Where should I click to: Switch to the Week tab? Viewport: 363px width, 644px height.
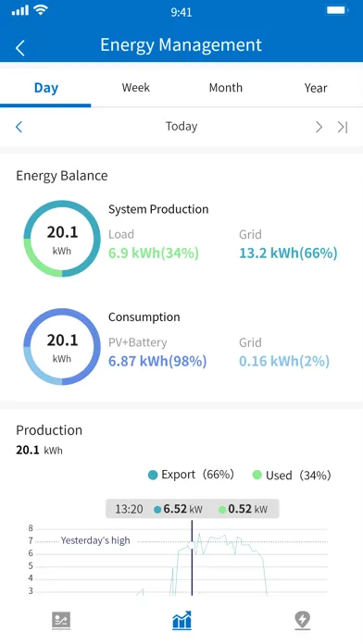pyautogui.click(x=136, y=88)
